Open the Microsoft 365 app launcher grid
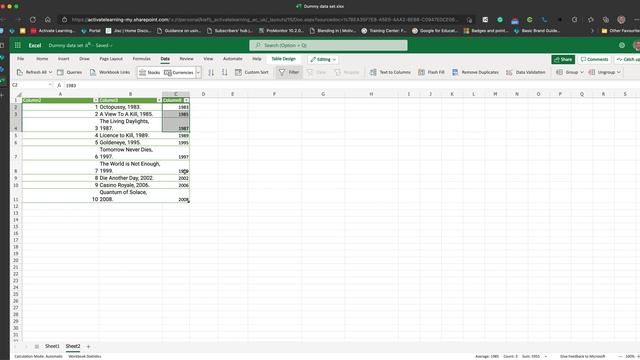Viewport: 640px width, 360px height. click(x=18, y=45)
